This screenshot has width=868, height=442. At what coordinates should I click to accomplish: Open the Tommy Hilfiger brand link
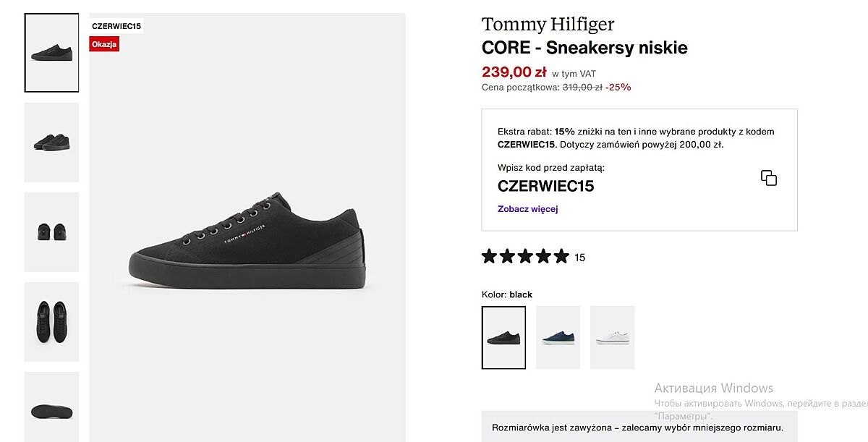pyautogui.click(x=548, y=25)
